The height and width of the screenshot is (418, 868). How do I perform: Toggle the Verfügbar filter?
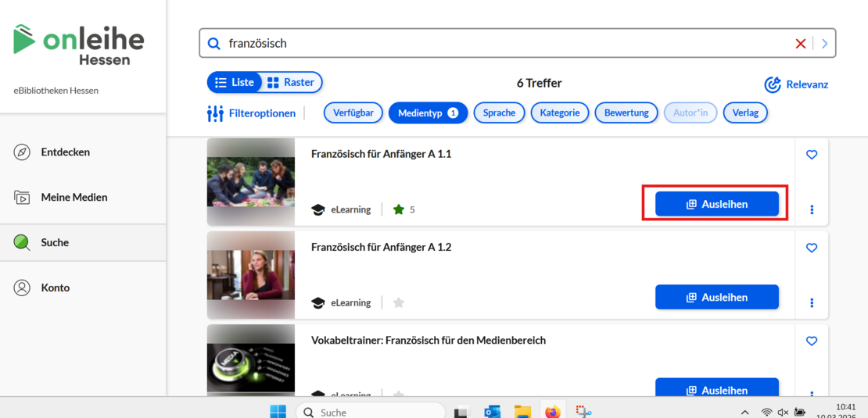pos(353,113)
